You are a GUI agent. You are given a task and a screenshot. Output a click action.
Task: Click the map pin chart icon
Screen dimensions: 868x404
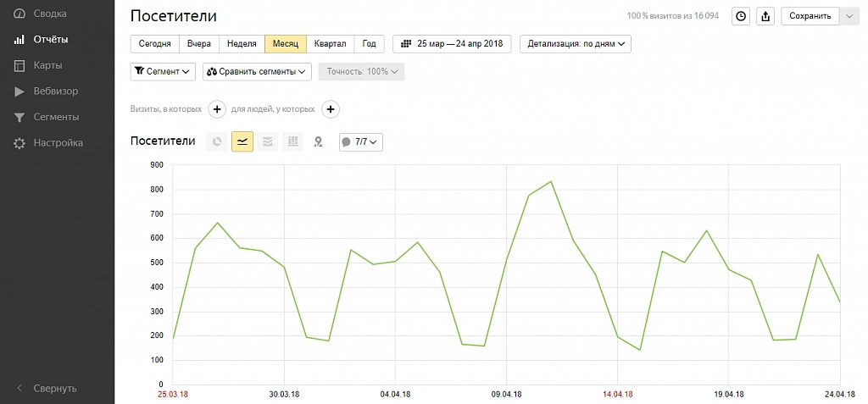pos(318,141)
